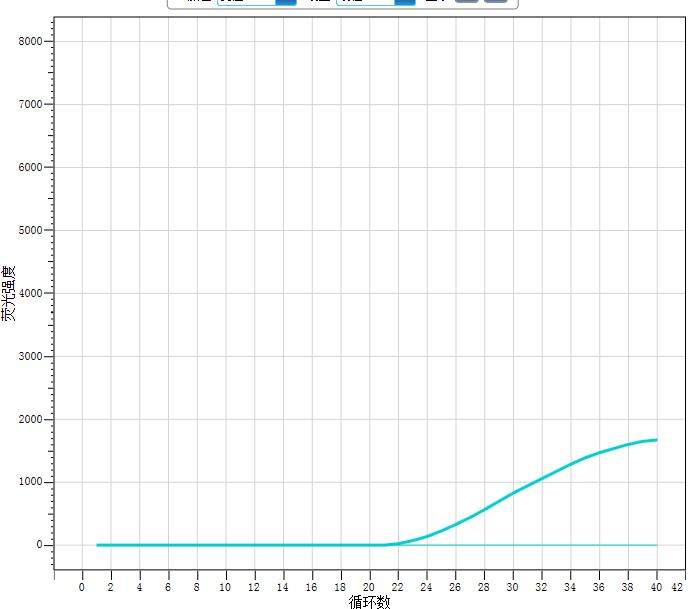Click the 3000 label on the fluorescence axis
Screen dimensions: 690x609
click(x=30, y=356)
